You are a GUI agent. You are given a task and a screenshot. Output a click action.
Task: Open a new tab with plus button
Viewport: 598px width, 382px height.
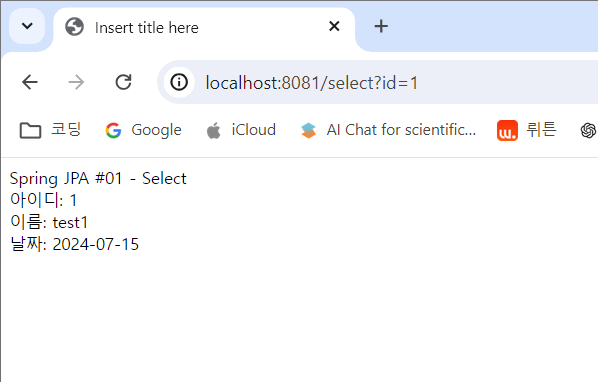pos(381,26)
